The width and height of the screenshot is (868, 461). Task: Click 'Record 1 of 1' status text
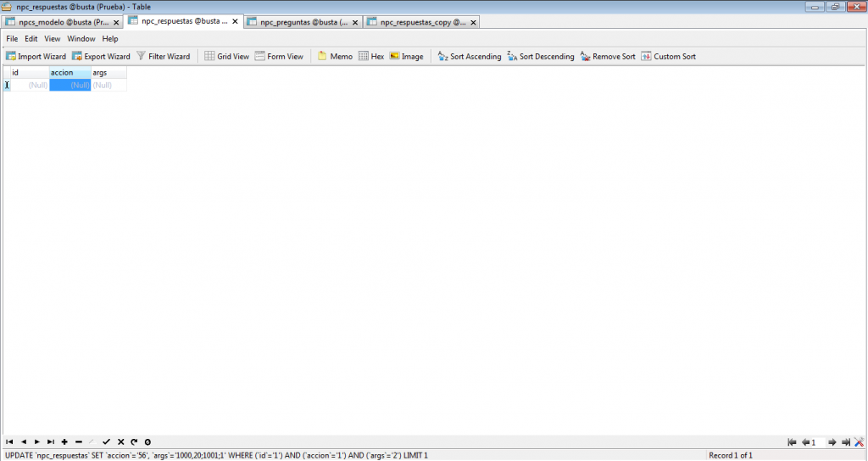[731, 455]
